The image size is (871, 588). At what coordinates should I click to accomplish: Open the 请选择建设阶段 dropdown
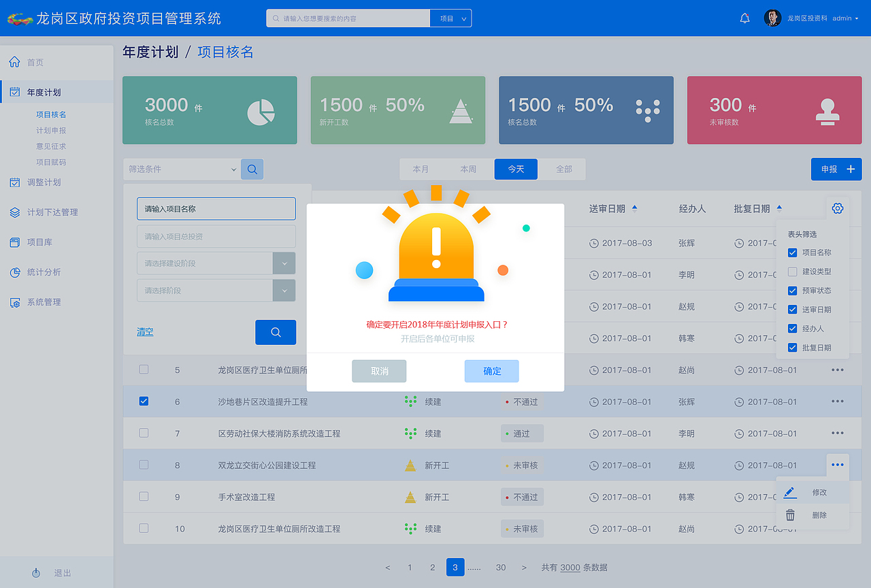pyautogui.click(x=284, y=263)
